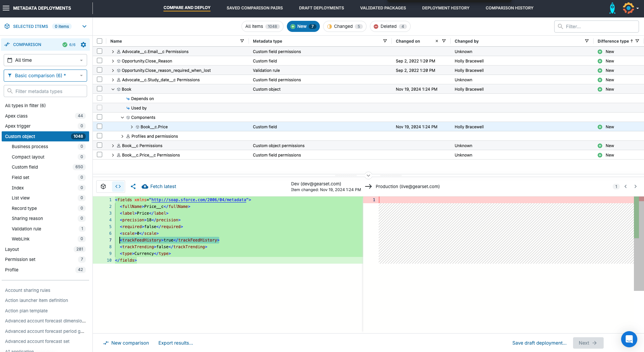Open the Deployment History tab
Image resolution: width=644 pixels, height=352 pixels.
(x=446, y=8)
